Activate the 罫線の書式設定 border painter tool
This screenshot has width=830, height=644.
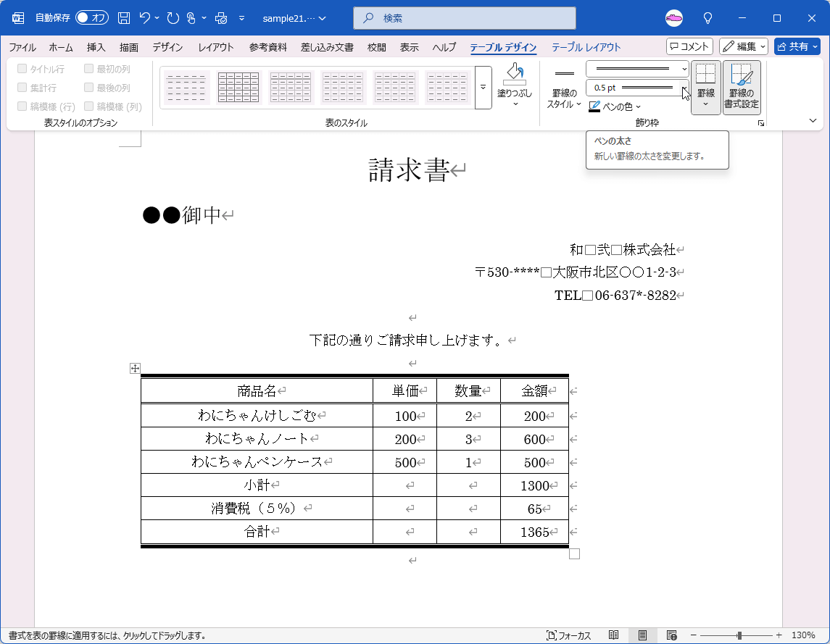coord(740,87)
